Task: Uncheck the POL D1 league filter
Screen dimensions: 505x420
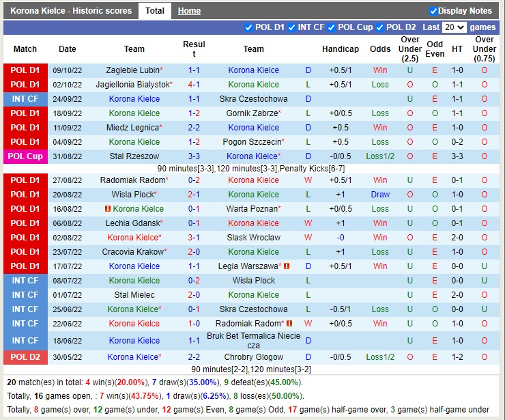Action: (x=248, y=27)
